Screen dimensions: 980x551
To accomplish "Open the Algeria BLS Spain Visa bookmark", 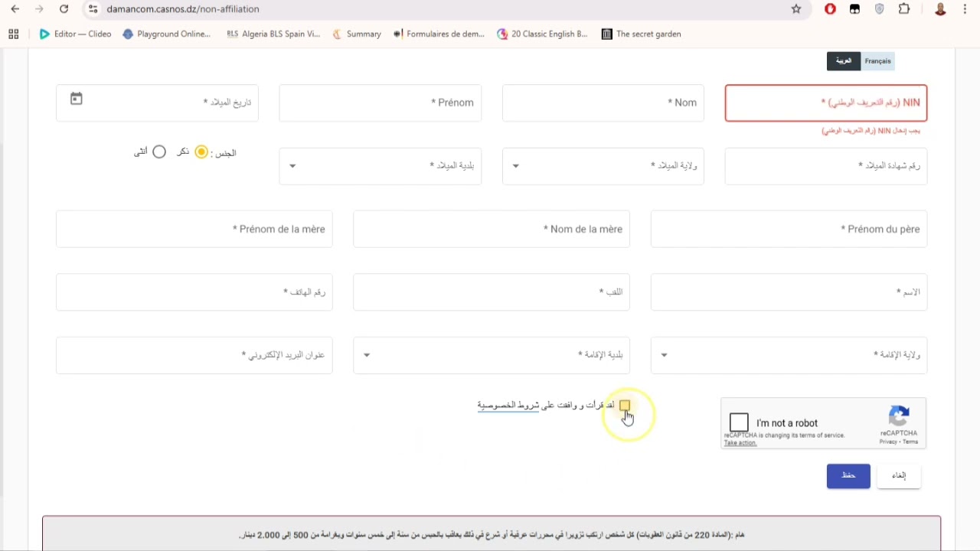I will click(273, 34).
